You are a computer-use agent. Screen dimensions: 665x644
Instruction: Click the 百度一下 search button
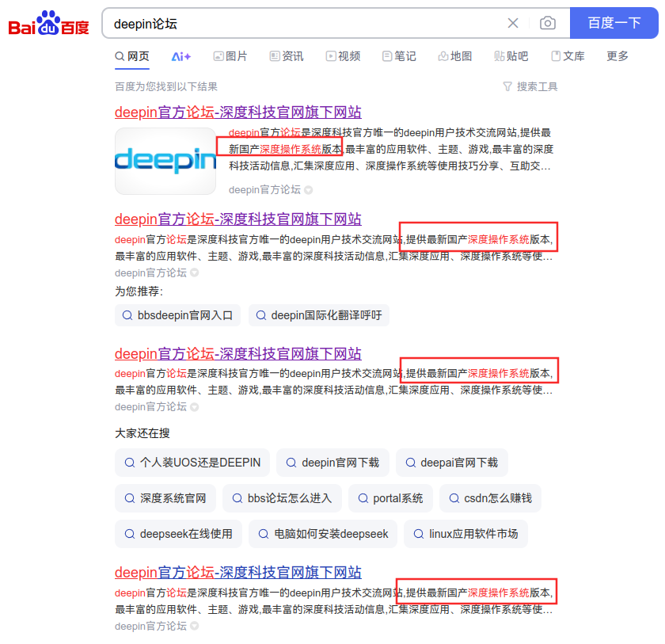click(x=614, y=23)
